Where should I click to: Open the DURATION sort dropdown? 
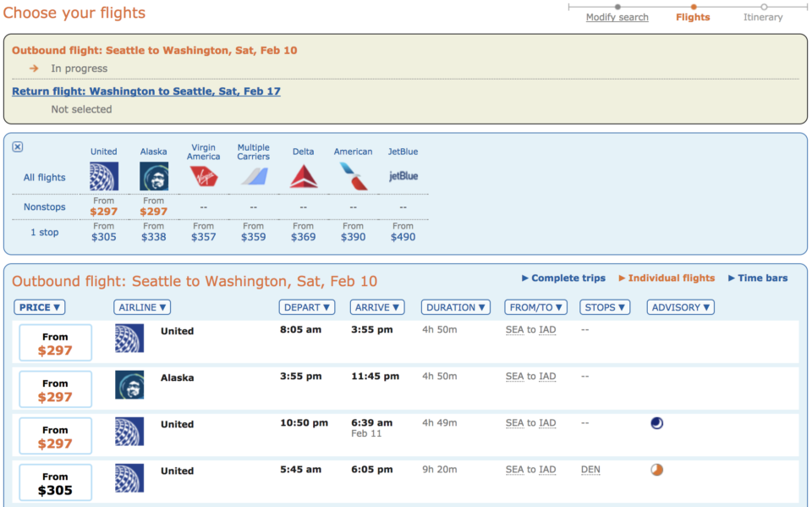coord(456,307)
